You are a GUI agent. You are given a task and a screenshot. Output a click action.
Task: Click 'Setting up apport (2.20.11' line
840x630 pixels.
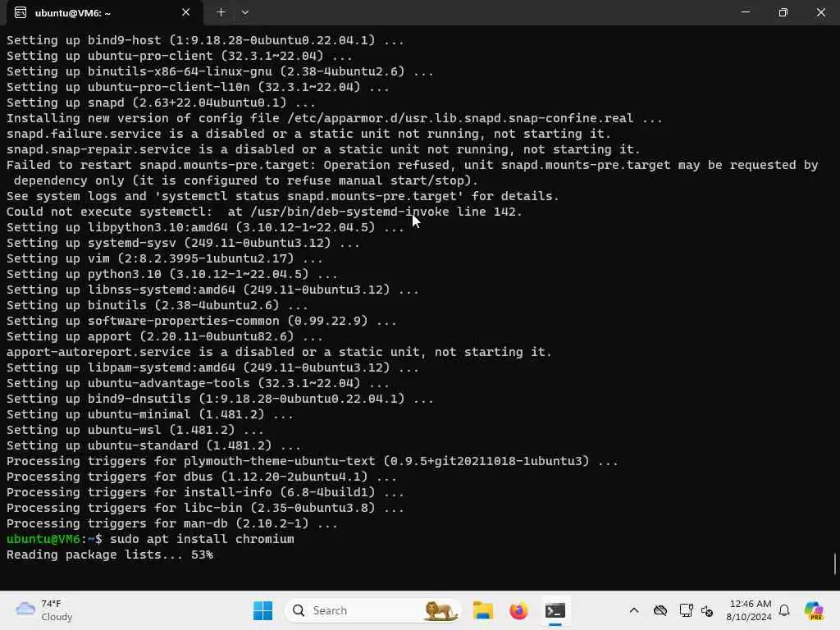click(164, 336)
